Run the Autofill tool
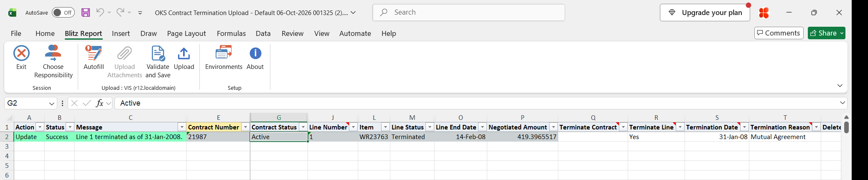The width and height of the screenshot is (868, 180). coord(94,58)
